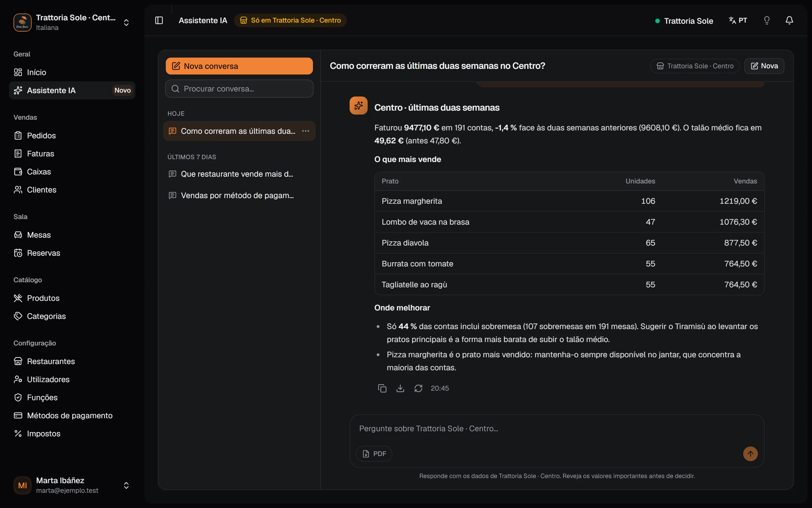This screenshot has width=812, height=508.
Task: Click the Nova button in chat header
Action: pos(764,66)
